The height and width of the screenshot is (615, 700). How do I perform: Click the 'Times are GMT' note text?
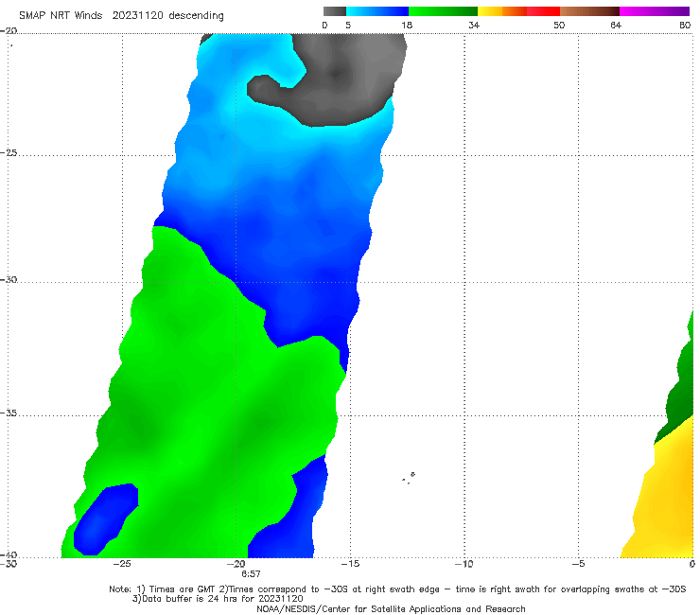tap(183, 589)
